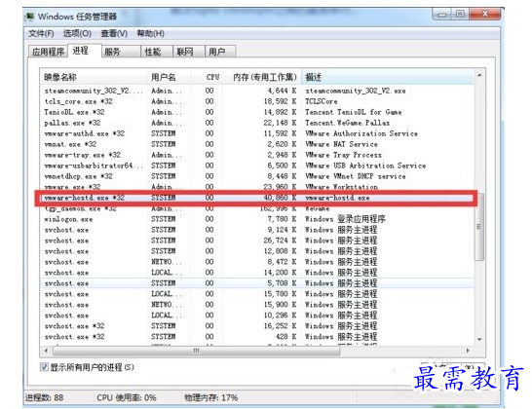Select vmware-hostd.exe *32 process
The height and width of the screenshot is (409, 532).
coord(257,198)
